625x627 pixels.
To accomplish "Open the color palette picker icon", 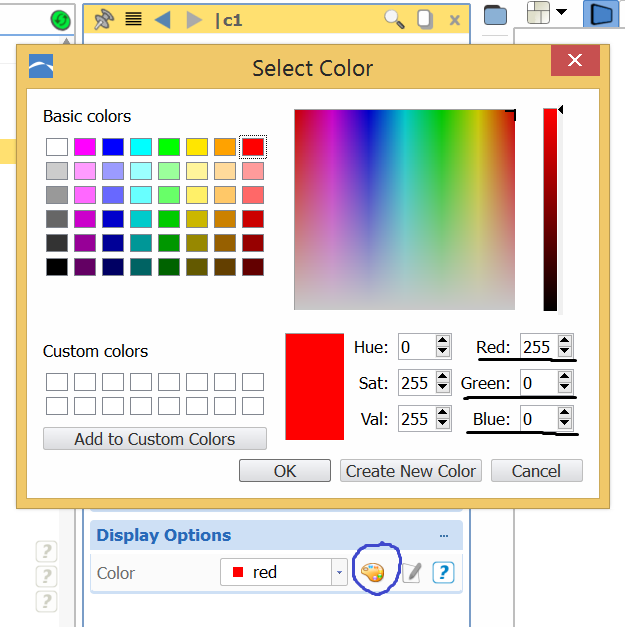I will pos(372,573).
